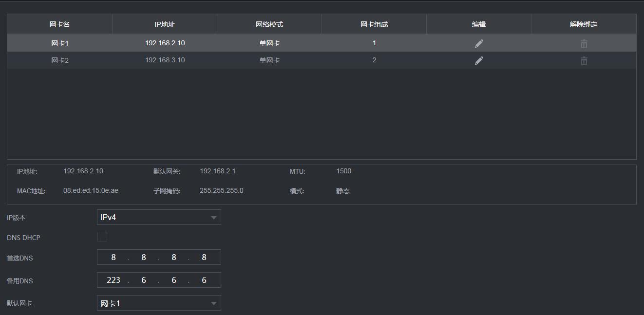This screenshot has width=644, height=315.
Task: Click the default NIC selector arrow
Action: pos(213,302)
